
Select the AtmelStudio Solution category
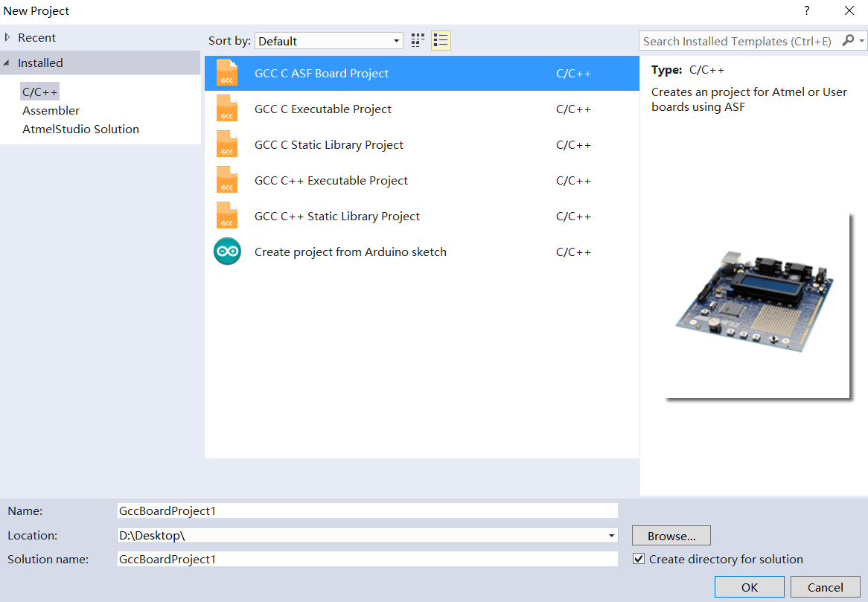[81, 129]
